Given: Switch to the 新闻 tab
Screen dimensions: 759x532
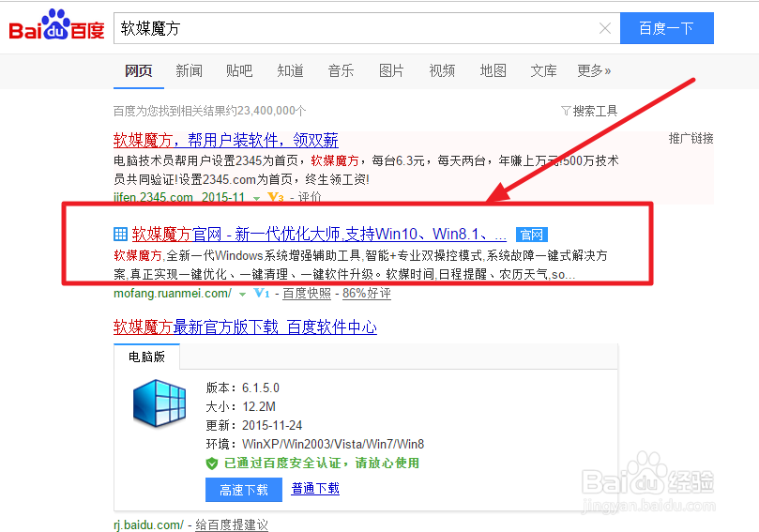Looking at the screenshot, I should pyautogui.click(x=189, y=71).
